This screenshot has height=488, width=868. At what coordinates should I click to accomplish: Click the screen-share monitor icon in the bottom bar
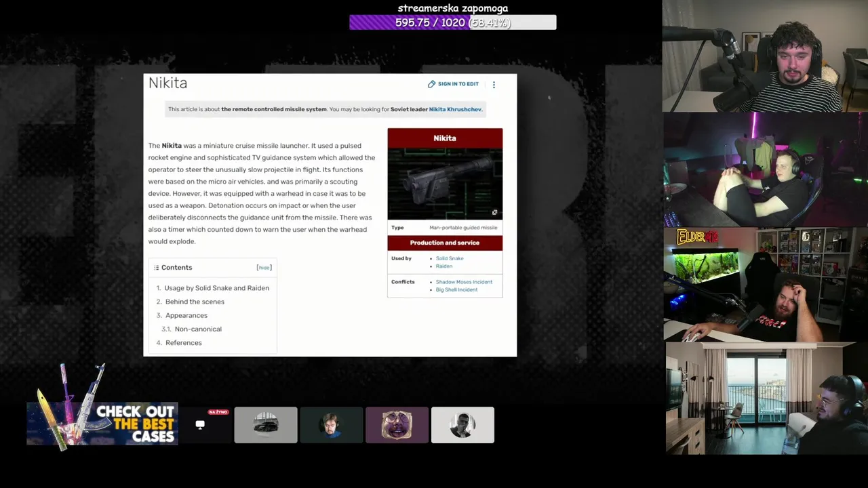[200, 425]
